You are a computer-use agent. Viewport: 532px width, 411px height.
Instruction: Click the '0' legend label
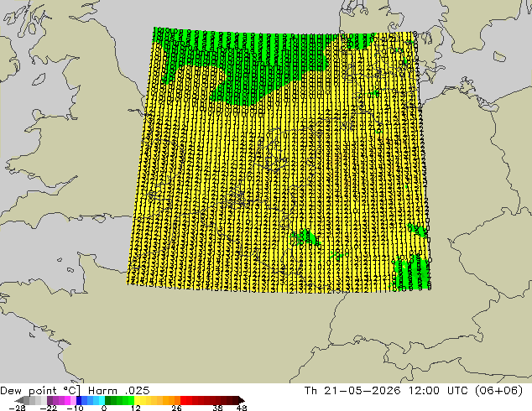(x=104, y=408)
